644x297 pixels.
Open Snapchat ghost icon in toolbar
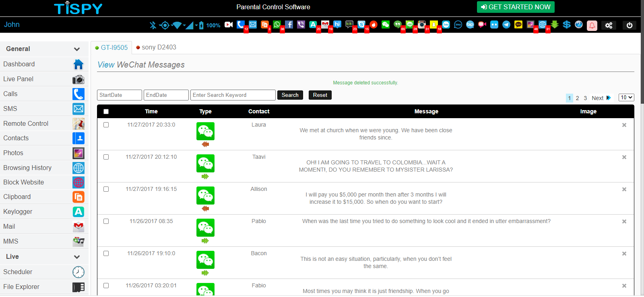[434, 25]
